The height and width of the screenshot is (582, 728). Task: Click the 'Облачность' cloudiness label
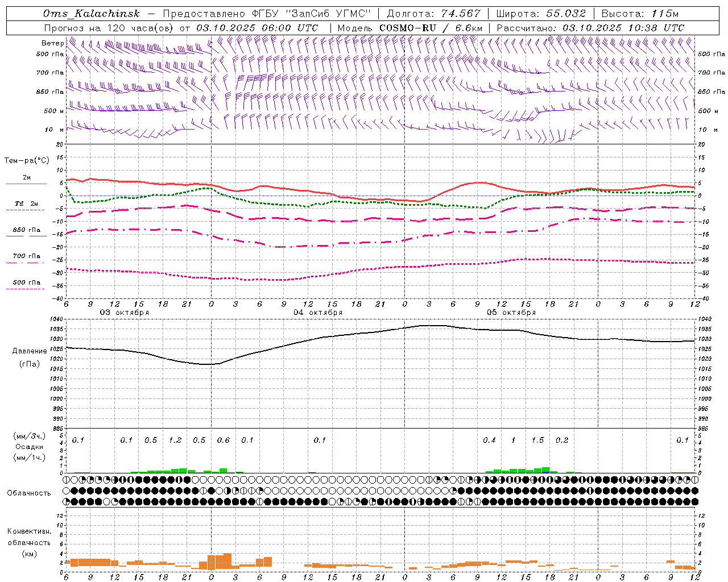coord(29,493)
